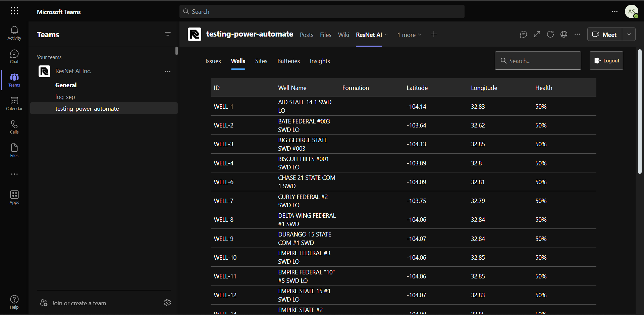Expand the tab view with the arrows icon
Viewport: 644px width, 315px height.
(537, 34)
